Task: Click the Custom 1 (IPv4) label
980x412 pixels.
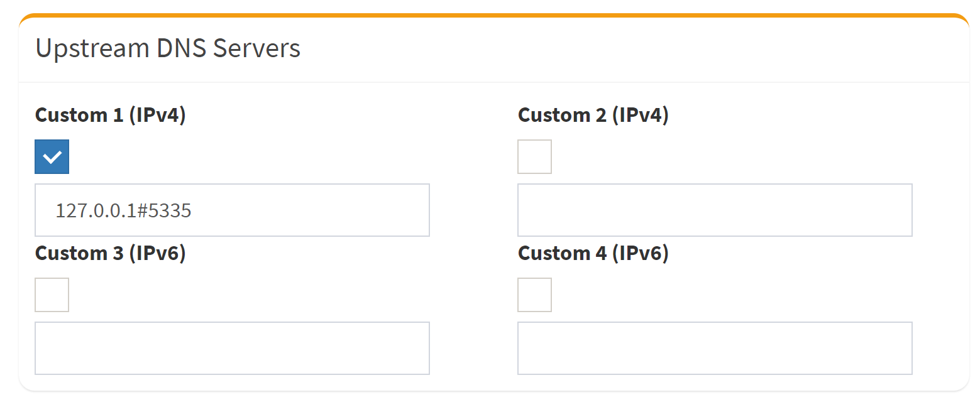Action: click(111, 115)
